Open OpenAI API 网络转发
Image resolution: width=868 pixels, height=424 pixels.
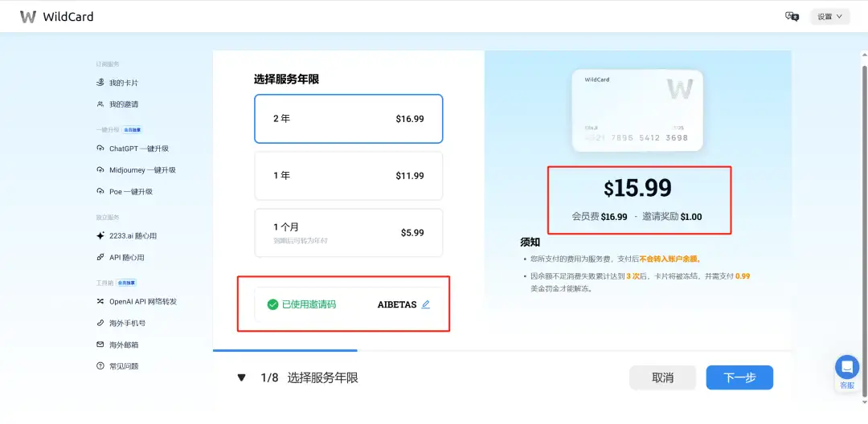tap(143, 301)
